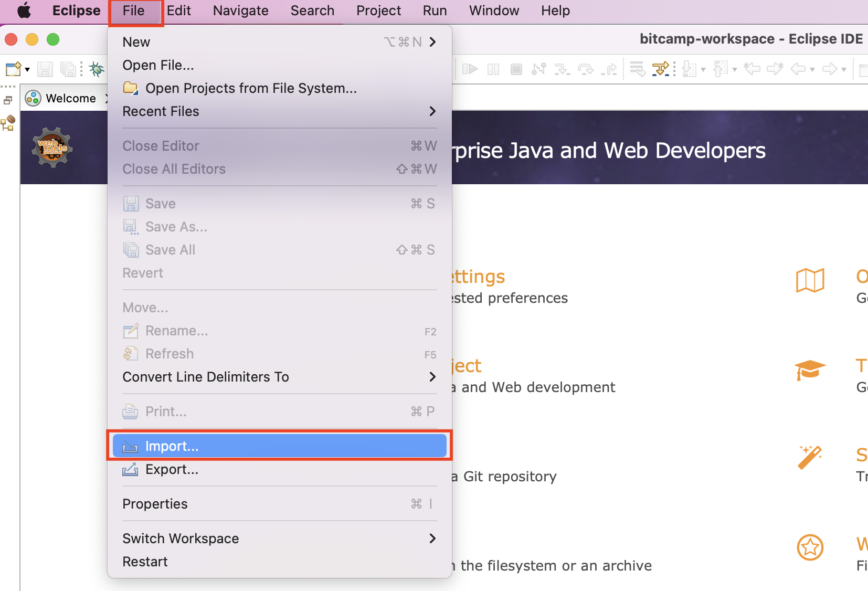Click the green zoom window button
Screen dimensions: 868x591
coord(53,39)
